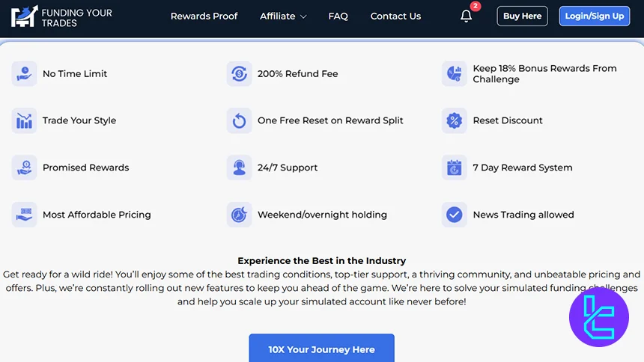Click One Free Reset on Reward Split text
644x362 pixels.
pyautogui.click(x=330, y=120)
